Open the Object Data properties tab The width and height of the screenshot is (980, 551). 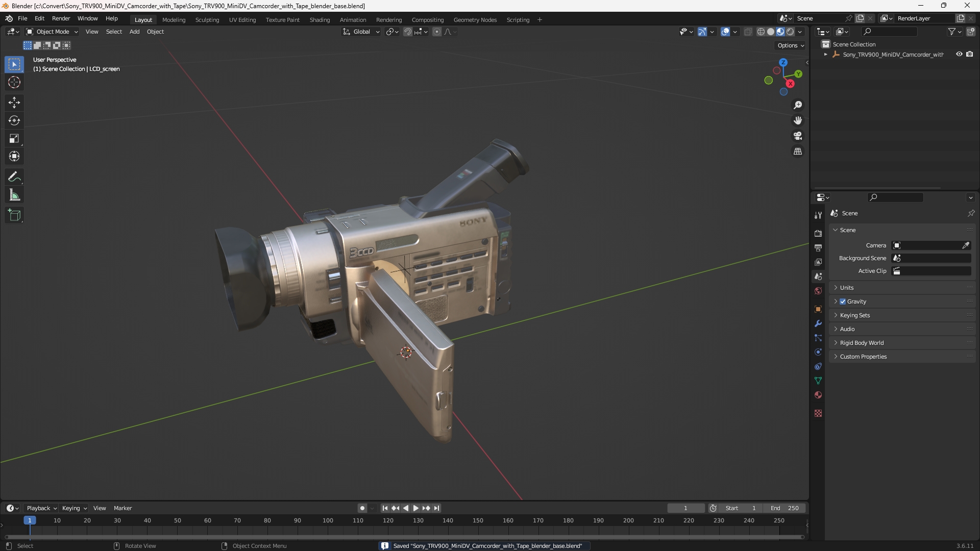tap(818, 381)
